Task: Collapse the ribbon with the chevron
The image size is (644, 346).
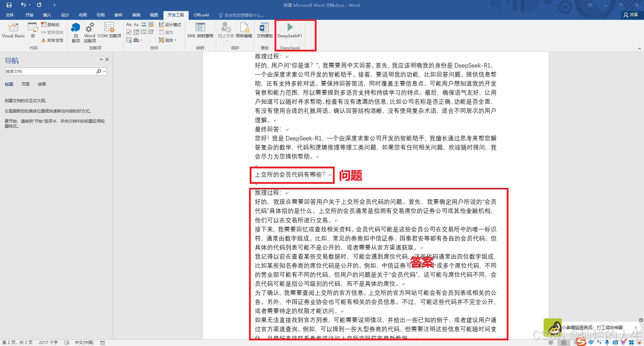Action: 639,49
